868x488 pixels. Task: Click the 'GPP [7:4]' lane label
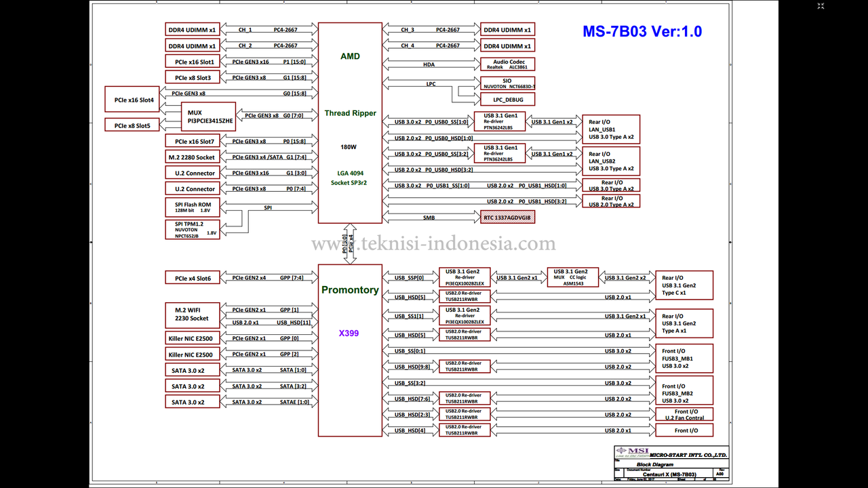click(293, 278)
